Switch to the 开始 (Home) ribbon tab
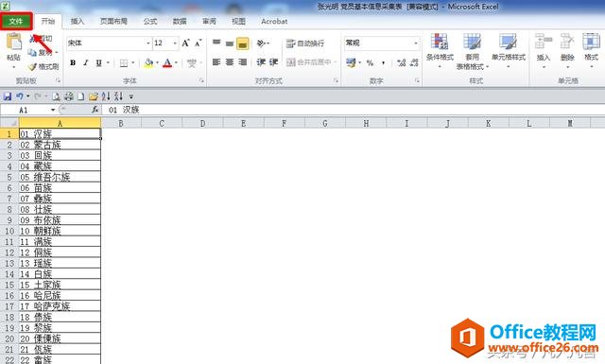Screen dimensions: 605x364 [x=48, y=21]
